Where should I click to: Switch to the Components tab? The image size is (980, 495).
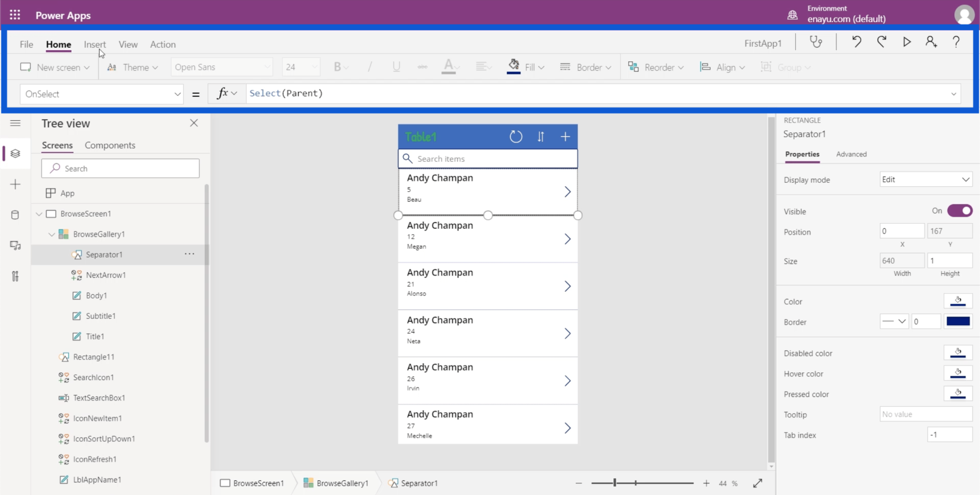(110, 145)
